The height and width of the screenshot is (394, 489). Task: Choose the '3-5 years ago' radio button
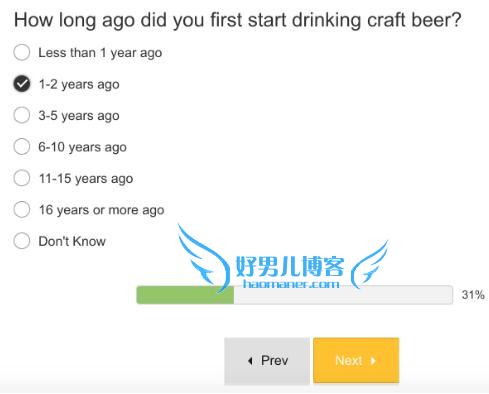click(22, 115)
